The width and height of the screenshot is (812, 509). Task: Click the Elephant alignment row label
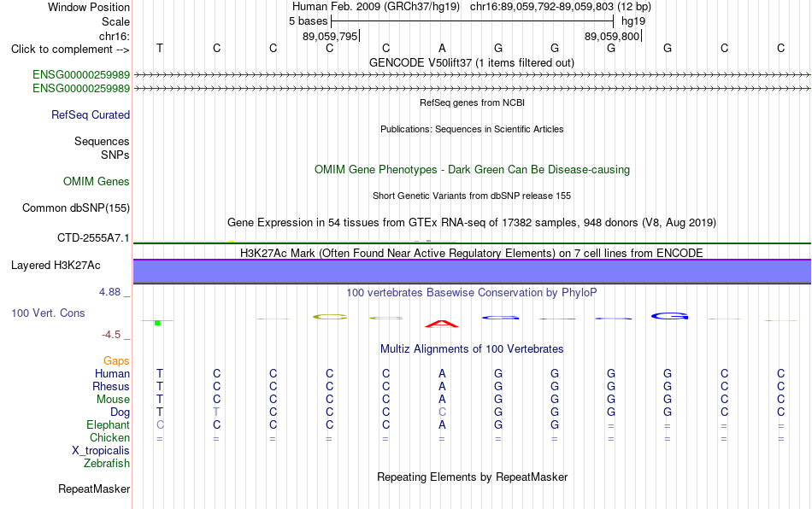108,424
